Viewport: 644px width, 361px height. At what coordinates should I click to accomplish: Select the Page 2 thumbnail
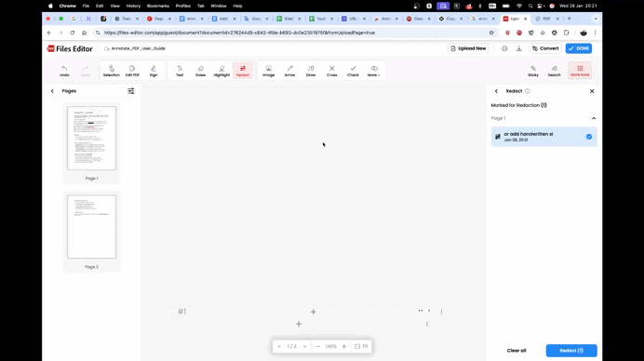tap(91, 227)
